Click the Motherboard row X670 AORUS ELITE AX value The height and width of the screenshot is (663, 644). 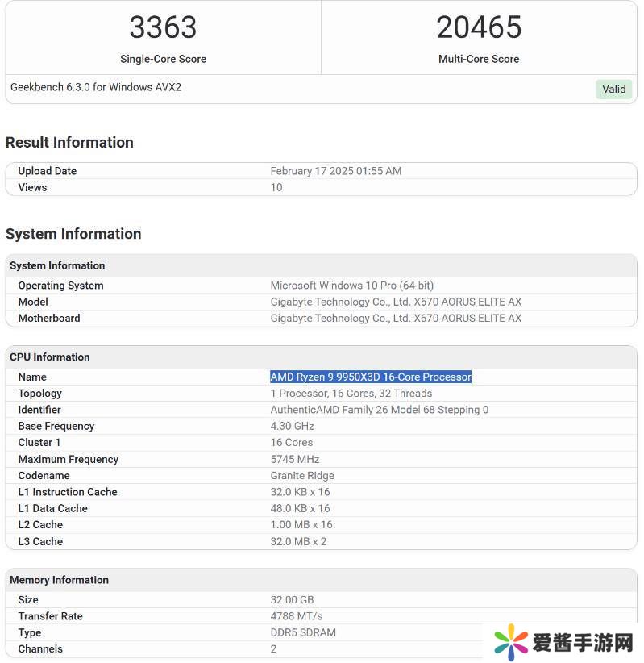pyautogui.click(x=396, y=318)
